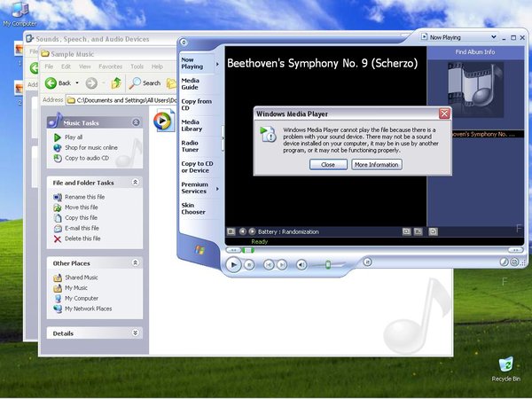Click the More Information button
The height and width of the screenshot is (399, 532).
[x=377, y=165]
